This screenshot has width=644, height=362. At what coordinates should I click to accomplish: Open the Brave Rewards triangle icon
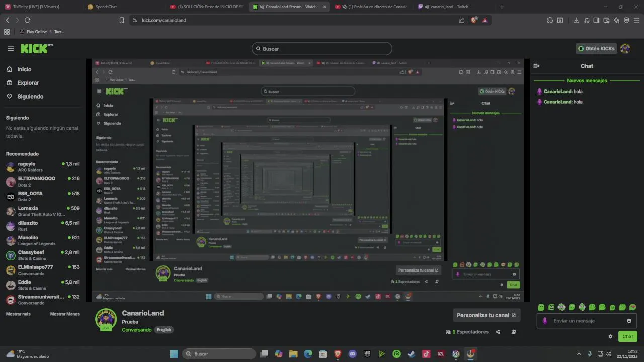point(485,20)
